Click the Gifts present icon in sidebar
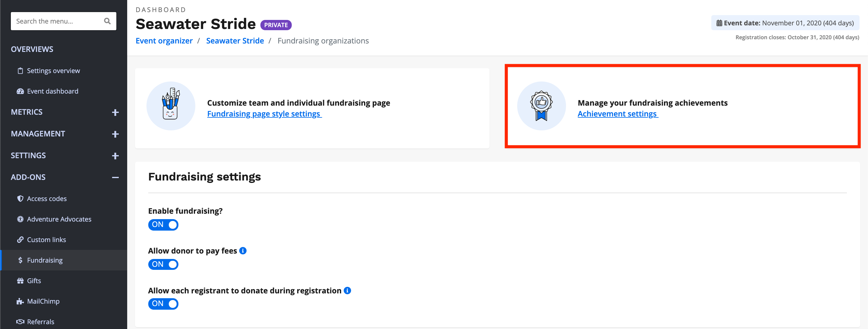Screen dimensions: 868x329 (20, 281)
